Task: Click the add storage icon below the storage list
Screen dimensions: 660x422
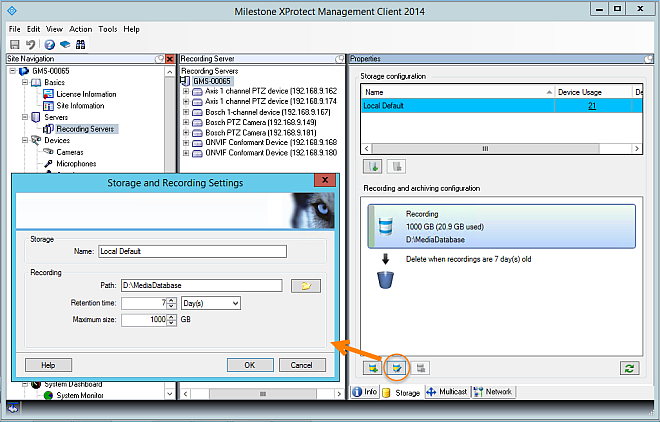Action: coord(373,167)
